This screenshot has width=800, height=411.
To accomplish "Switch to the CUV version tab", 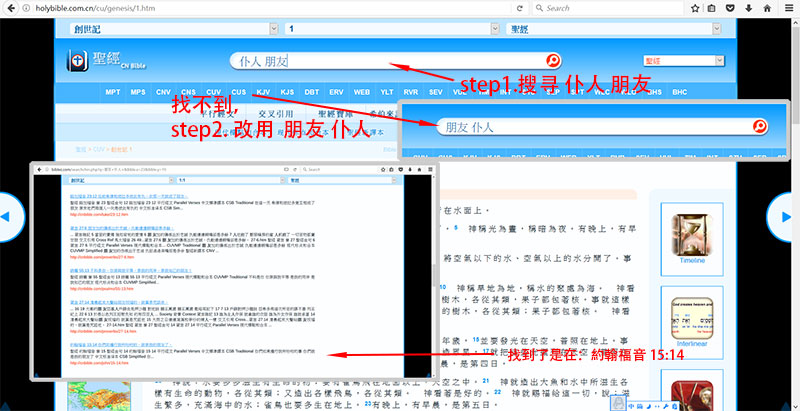I will (x=214, y=92).
